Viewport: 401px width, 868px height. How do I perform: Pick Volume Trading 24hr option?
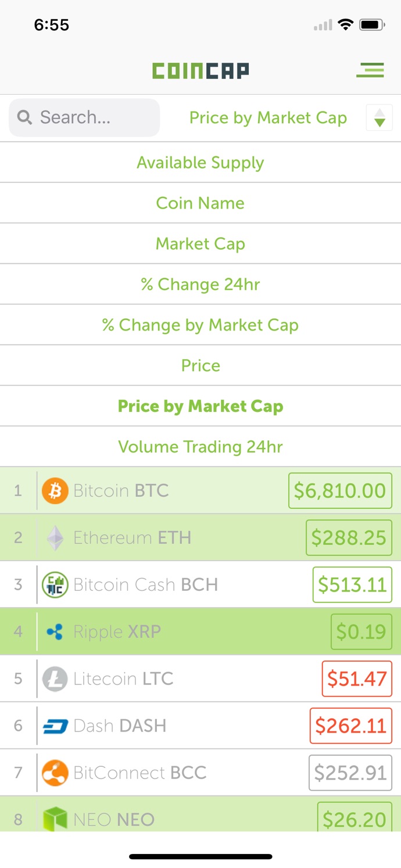tap(201, 447)
